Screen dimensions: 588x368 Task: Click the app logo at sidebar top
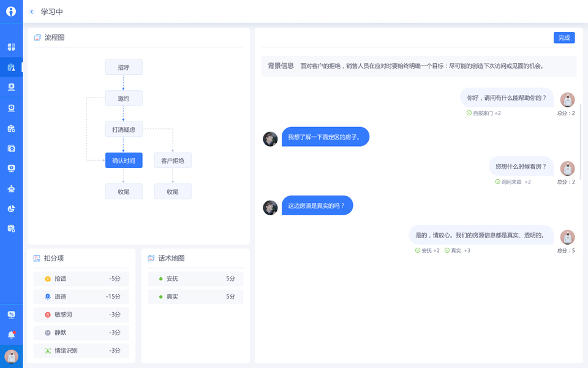[x=11, y=12]
